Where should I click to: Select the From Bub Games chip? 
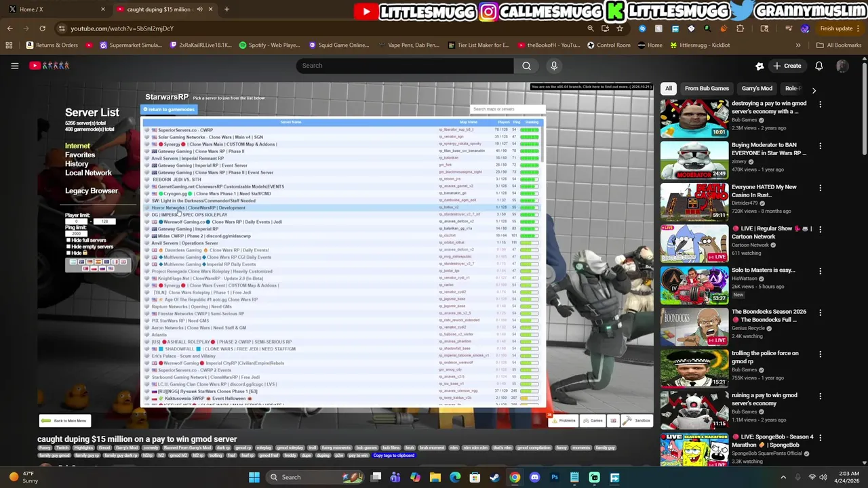click(707, 88)
